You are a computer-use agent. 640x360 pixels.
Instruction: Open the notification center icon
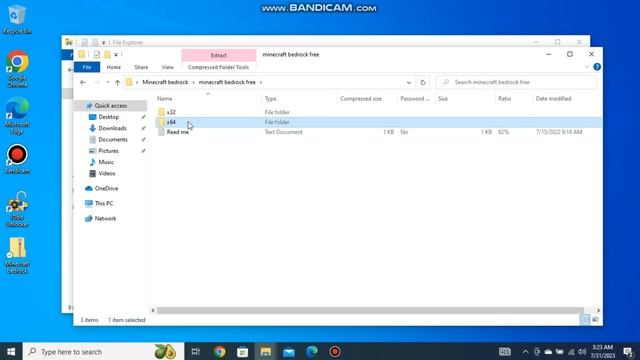(629, 351)
